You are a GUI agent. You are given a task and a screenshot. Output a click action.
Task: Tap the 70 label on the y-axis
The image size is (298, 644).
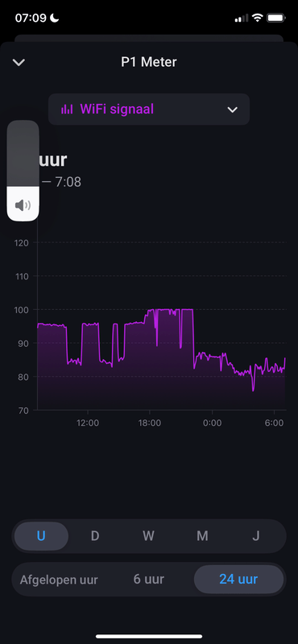coord(23,411)
